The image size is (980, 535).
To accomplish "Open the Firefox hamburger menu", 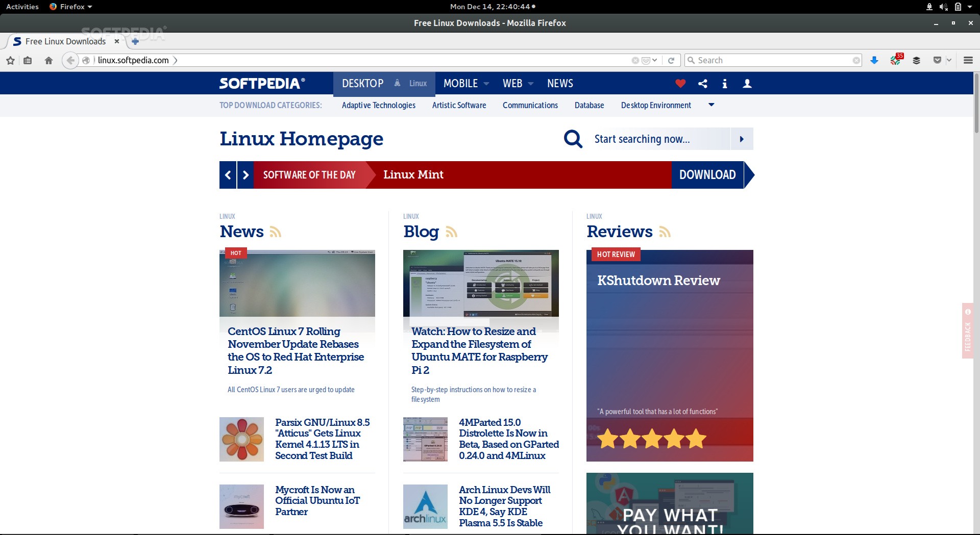I will point(968,60).
